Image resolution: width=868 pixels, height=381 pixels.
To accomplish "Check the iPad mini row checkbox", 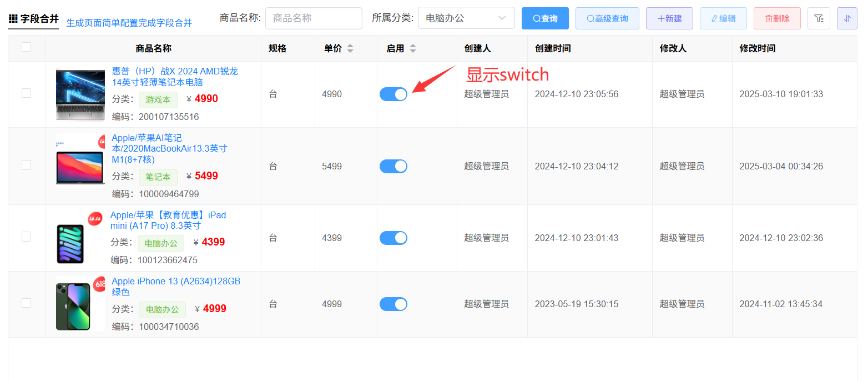I will coord(27,237).
